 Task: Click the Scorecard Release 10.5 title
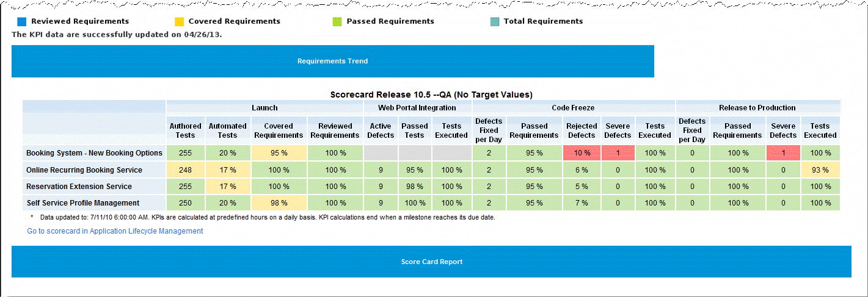click(x=431, y=95)
